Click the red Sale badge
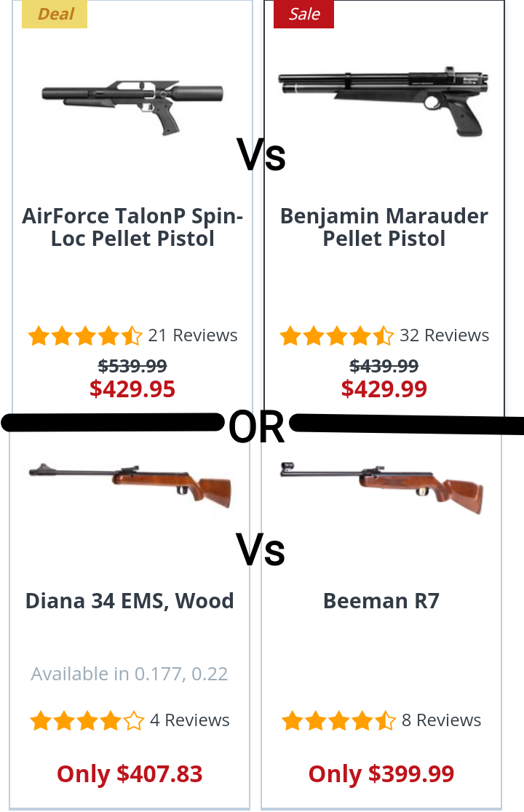The width and height of the screenshot is (524, 812). (x=304, y=14)
